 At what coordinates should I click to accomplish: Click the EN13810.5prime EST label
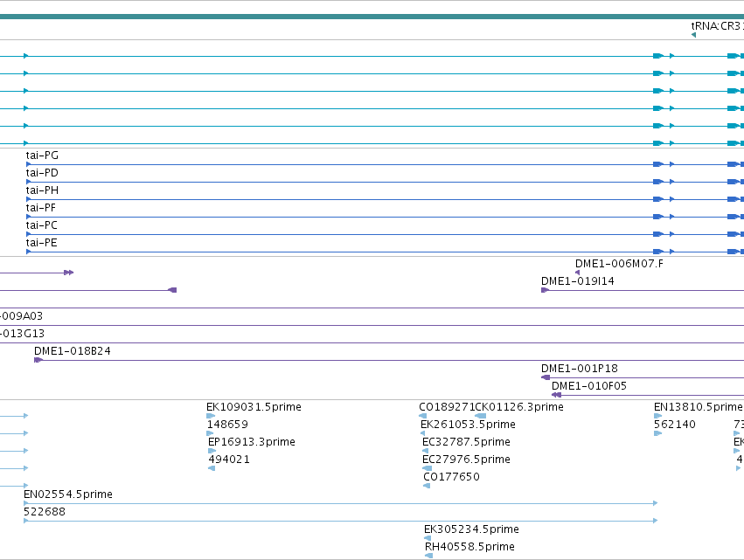coord(699,407)
